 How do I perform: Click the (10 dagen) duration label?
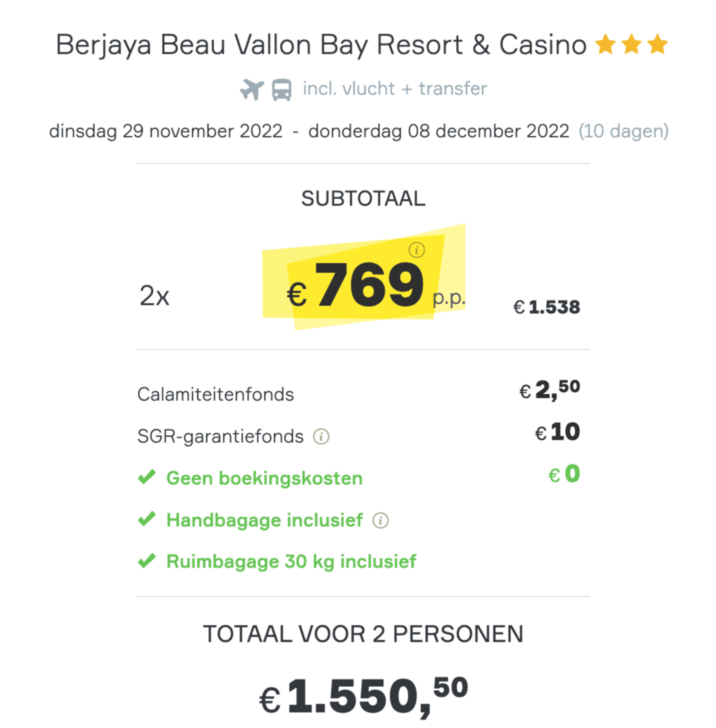(624, 131)
